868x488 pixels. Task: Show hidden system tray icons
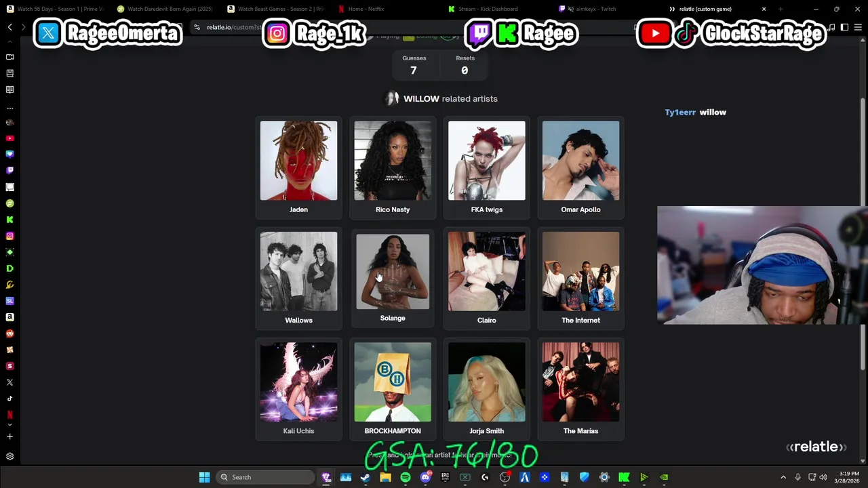[x=783, y=477]
